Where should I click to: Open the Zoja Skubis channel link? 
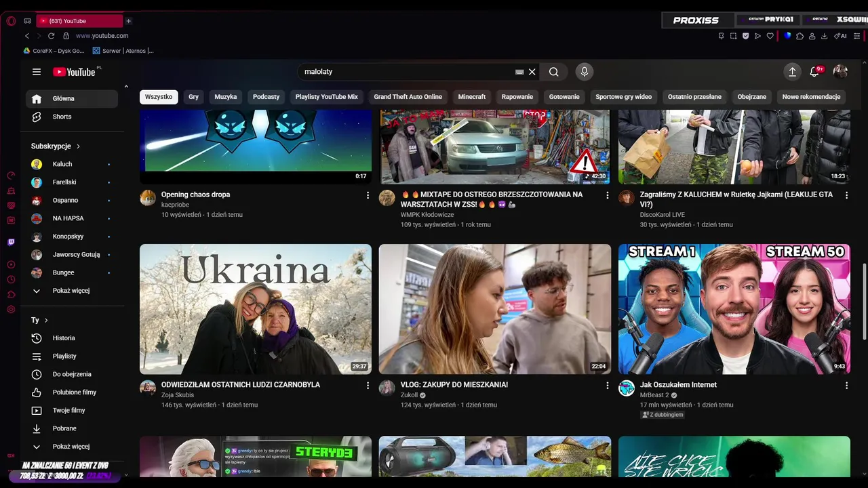pyautogui.click(x=178, y=395)
